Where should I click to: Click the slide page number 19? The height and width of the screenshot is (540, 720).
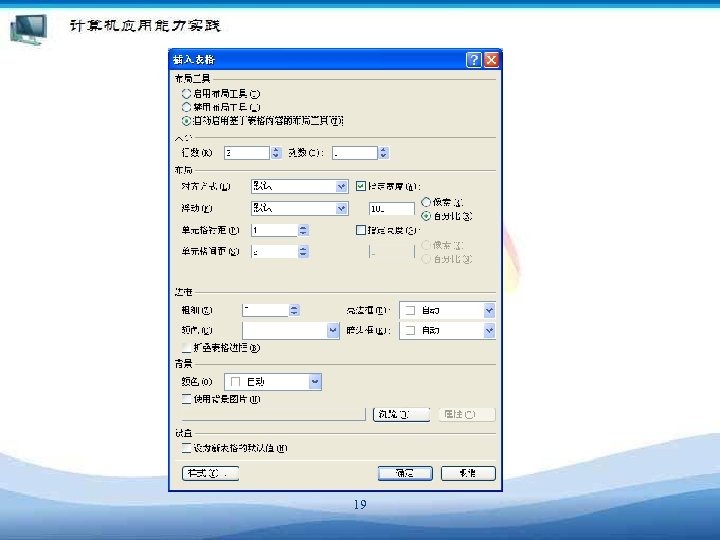360,505
